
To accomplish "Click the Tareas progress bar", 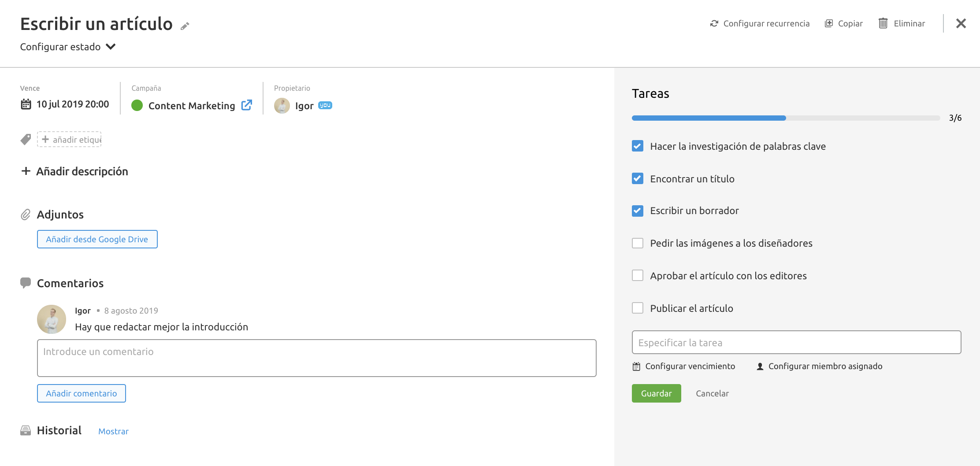I will click(785, 118).
